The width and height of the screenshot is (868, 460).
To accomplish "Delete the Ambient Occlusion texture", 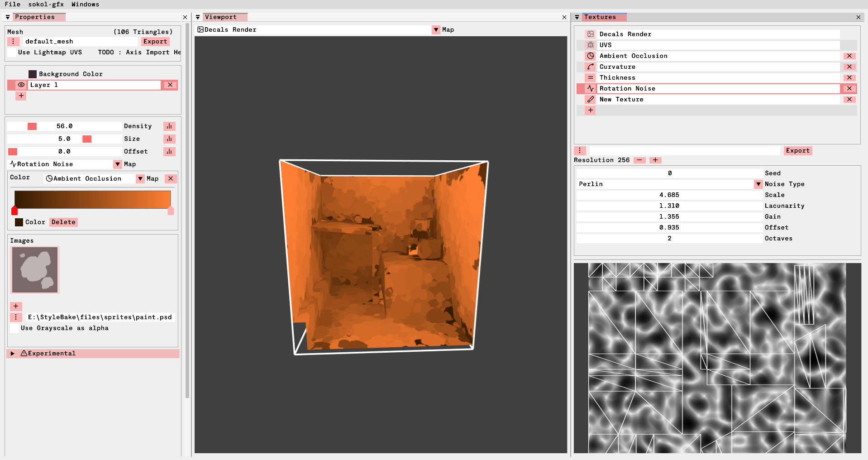I will click(849, 56).
